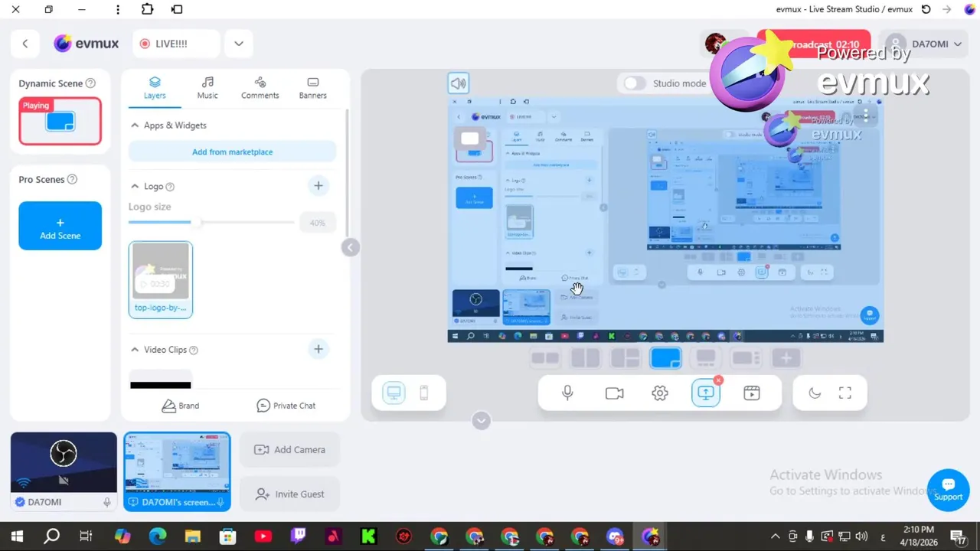The width and height of the screenshot is (980, 551).
Task: Show Pro Scenes help question mark
Action: pyautogui.click(x=72, y=180)
